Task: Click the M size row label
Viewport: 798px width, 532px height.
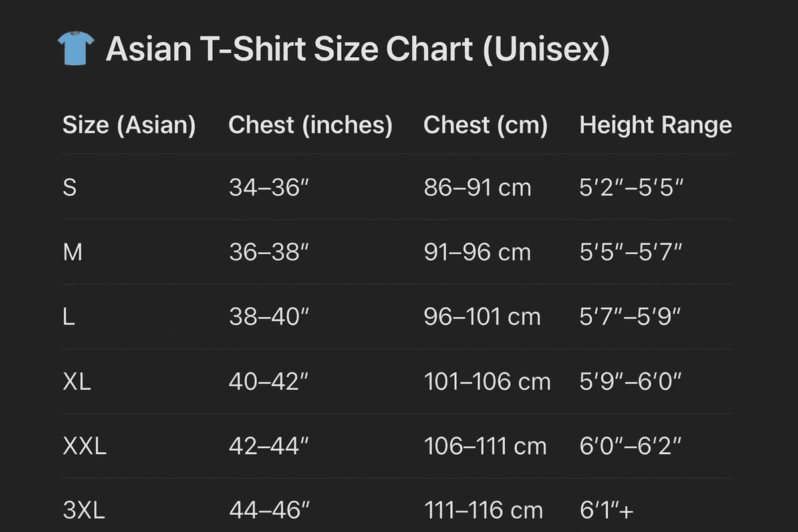Action: coord(72,252)
